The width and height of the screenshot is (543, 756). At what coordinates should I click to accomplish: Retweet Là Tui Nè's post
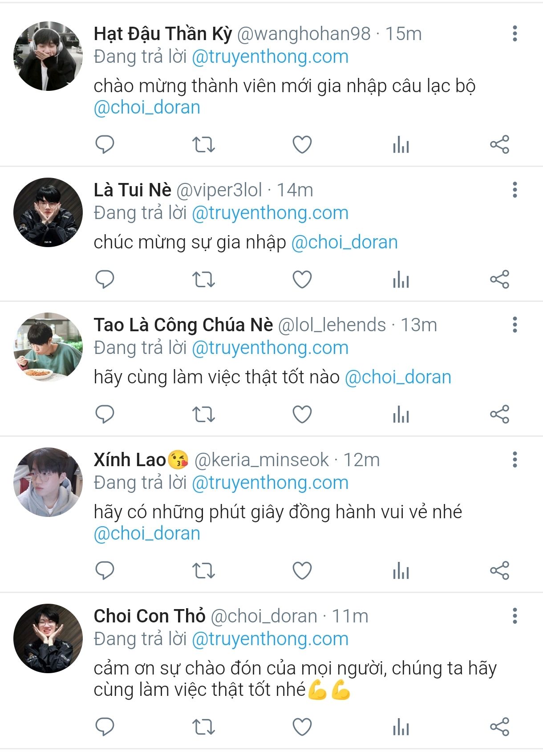203,280
